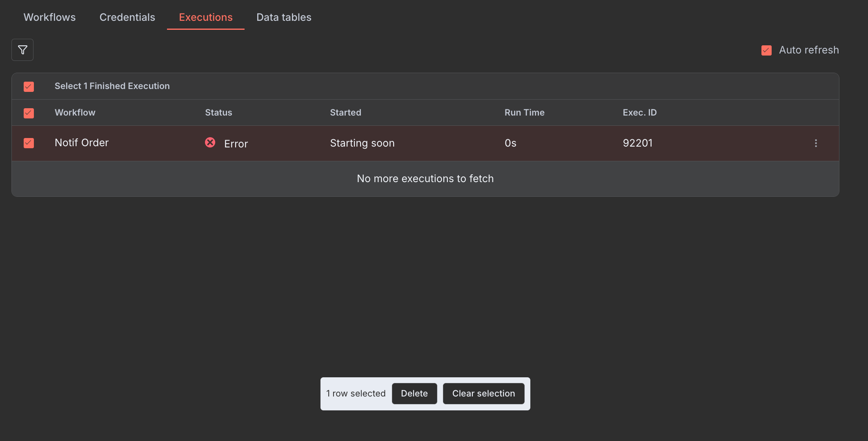Click execution ID 92201
The height and width of the screenshot is (441, 868).
(x=637, y=143)
